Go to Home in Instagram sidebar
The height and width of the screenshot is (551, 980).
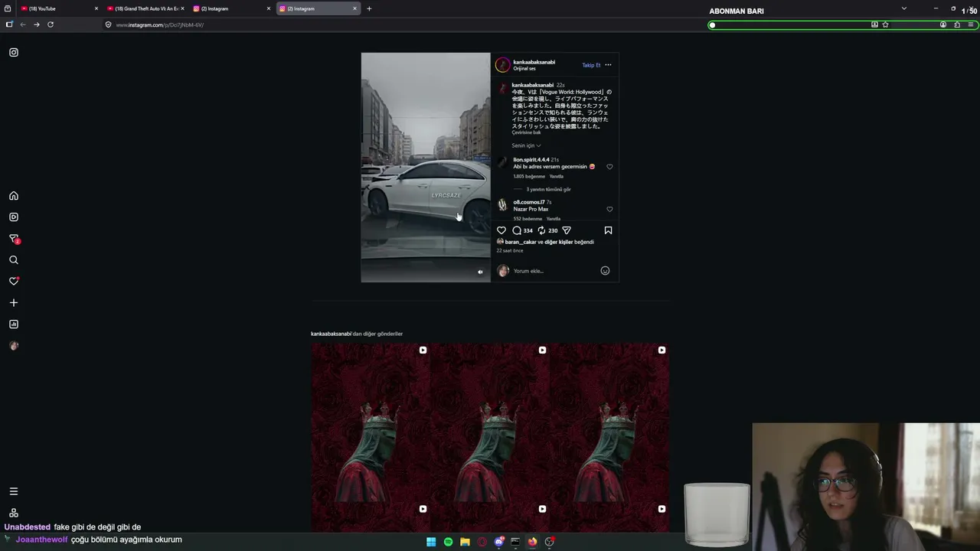click(14, 196)
